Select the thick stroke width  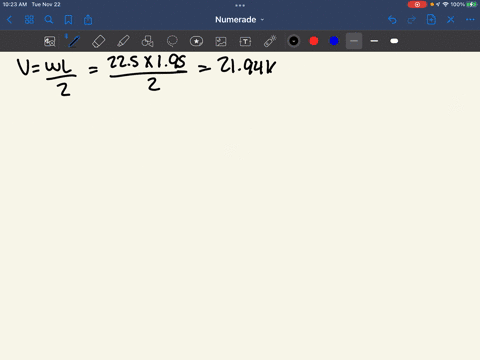tap(394, 41)
